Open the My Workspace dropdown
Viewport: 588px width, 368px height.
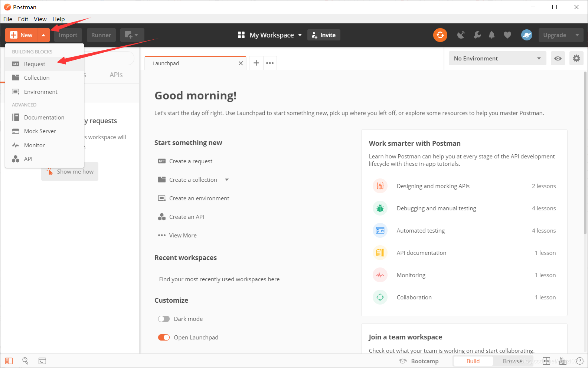point(270,35)
